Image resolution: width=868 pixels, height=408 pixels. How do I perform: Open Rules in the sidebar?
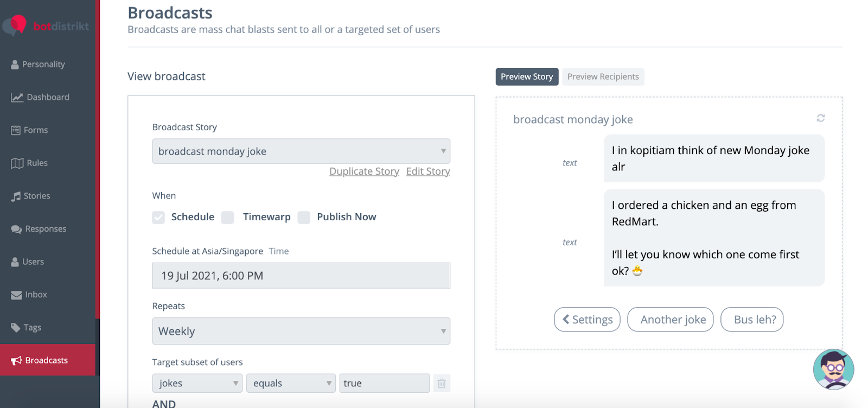click(37, 163)
